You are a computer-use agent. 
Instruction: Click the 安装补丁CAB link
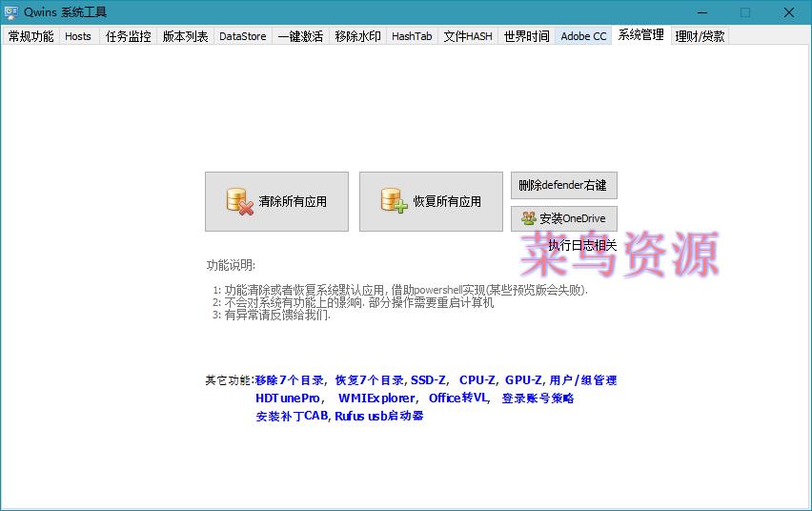[292, 416]
